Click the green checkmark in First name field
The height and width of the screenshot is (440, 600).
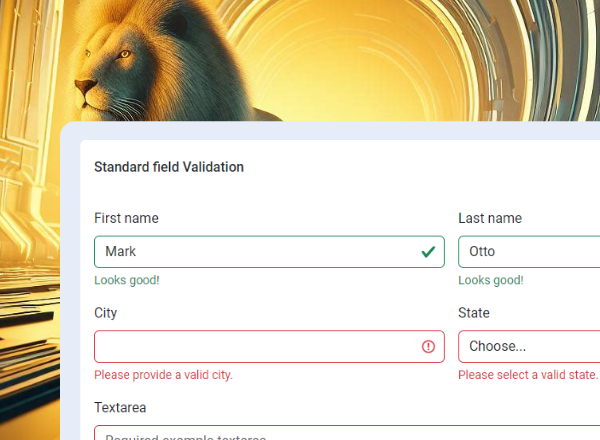coord(428,252)
